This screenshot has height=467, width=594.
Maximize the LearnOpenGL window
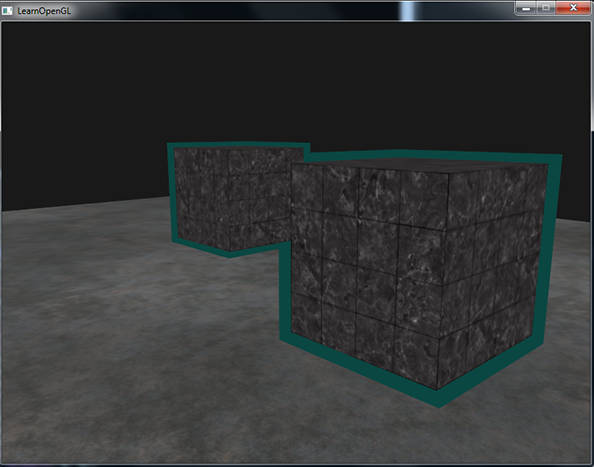[x=546, y=8]
